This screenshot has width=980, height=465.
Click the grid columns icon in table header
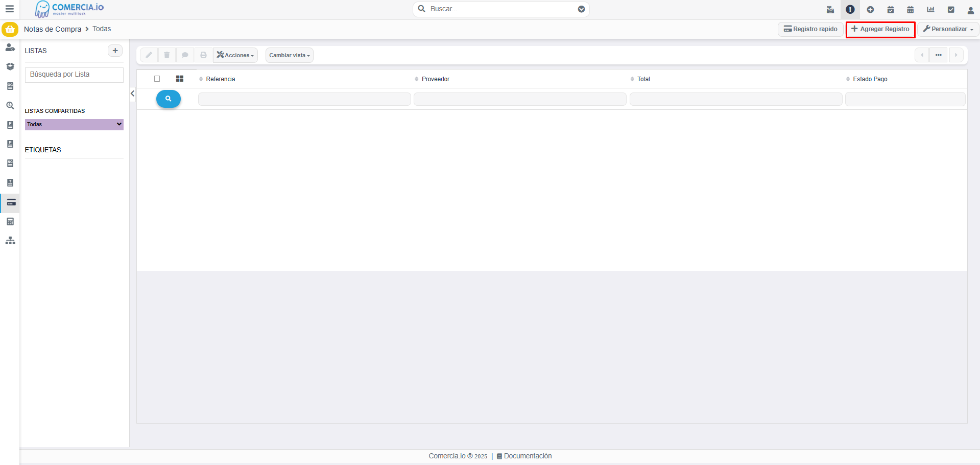pos(180,79)
